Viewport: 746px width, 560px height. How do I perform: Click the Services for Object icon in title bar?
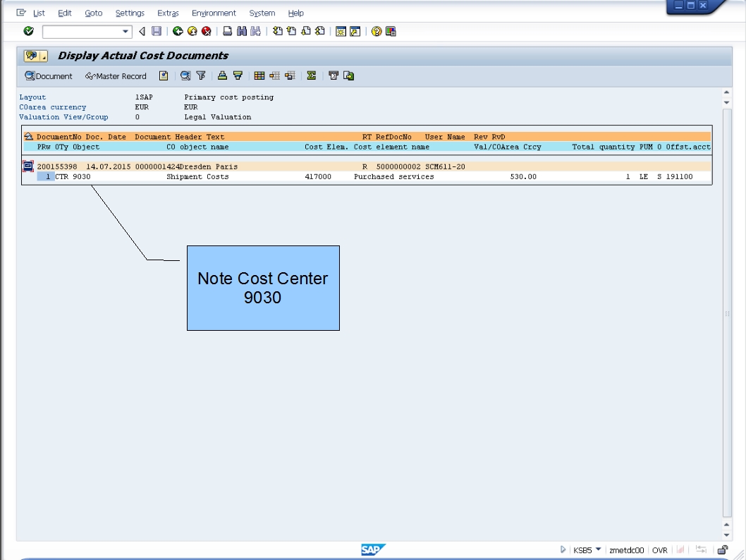pyautogui.click(x=32, y=56)
